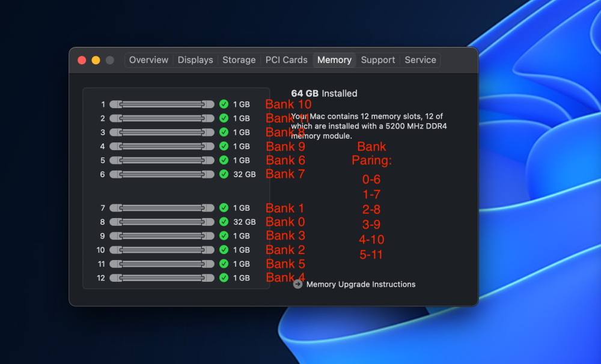
Task: Click the slot number 10 label
Action: 100,250
